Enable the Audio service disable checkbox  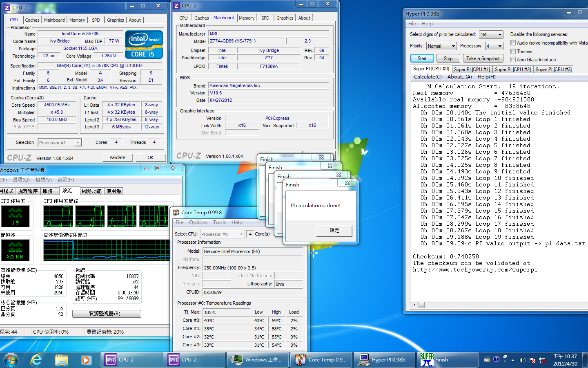[513, 43]
